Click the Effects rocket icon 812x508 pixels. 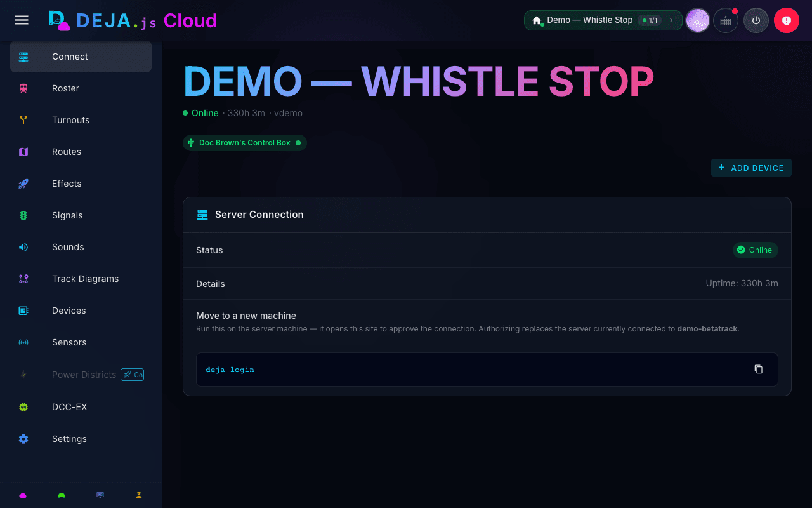(23, 184)
